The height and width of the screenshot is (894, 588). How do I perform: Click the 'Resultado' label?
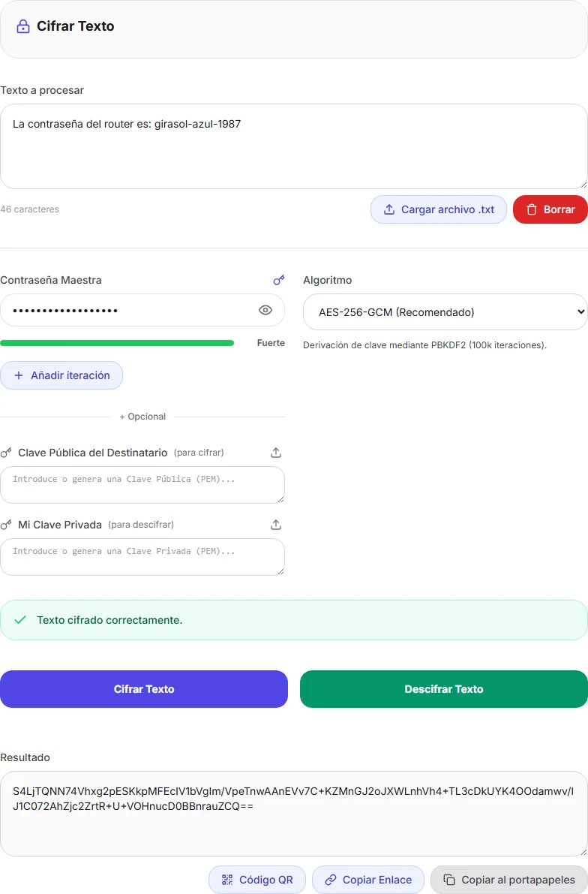25,757
